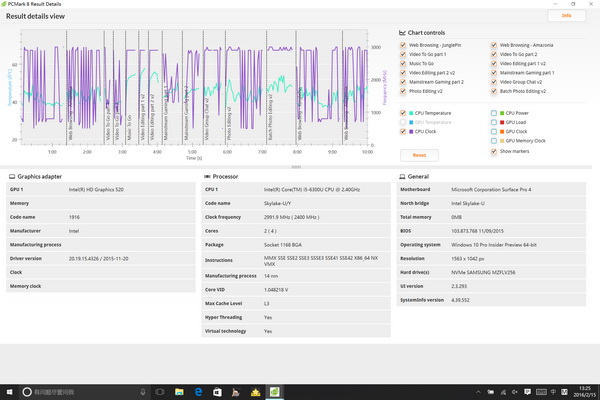Open File Explorer from the taskbar
Image resolution: width=600 pixels, height=400 pixels.
178,393
